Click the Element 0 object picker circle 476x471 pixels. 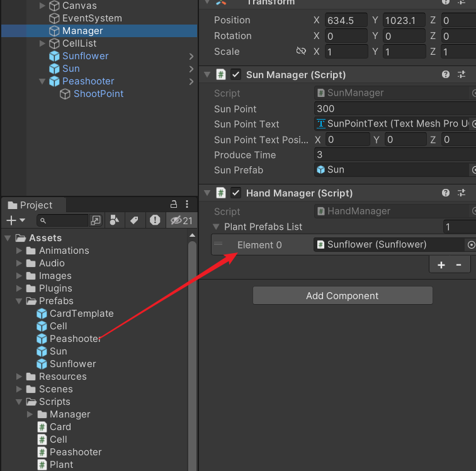click(470, 245)
